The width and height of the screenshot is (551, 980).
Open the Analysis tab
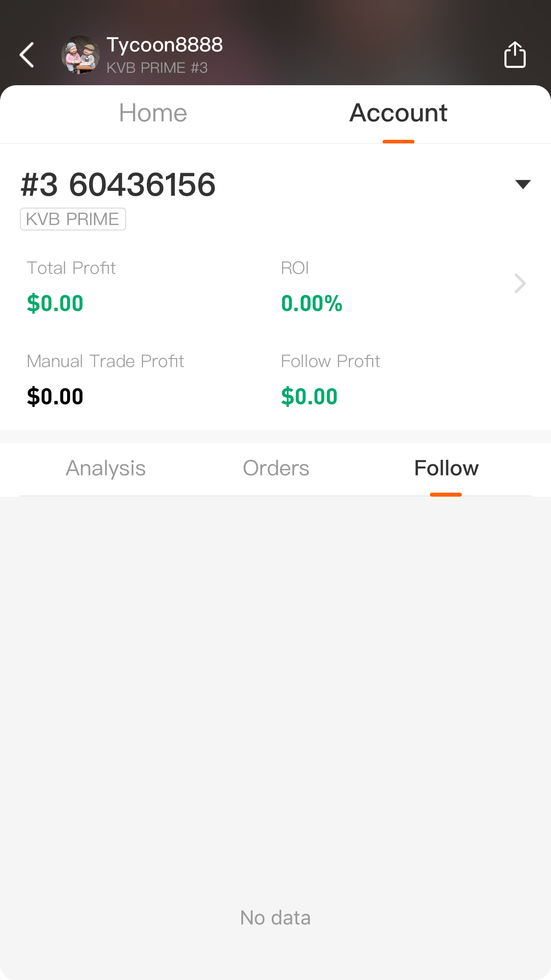106,468
